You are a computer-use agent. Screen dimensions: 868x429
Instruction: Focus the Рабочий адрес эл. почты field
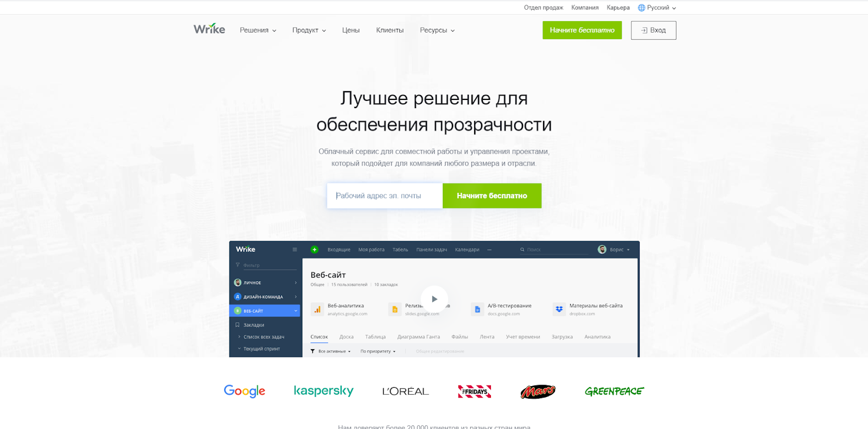[385, 196]
